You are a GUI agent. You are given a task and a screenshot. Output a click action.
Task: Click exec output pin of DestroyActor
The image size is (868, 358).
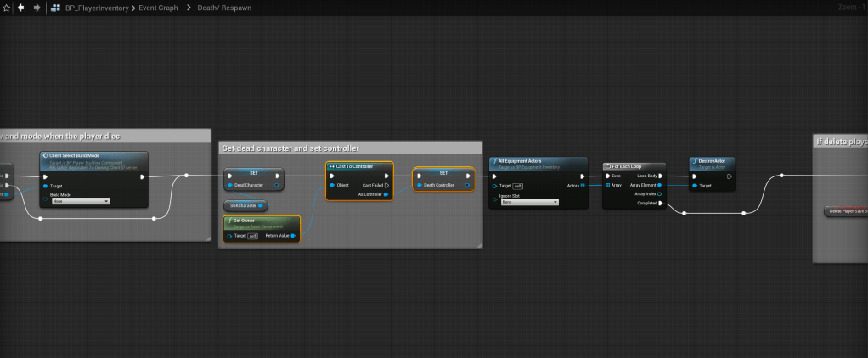729,176
